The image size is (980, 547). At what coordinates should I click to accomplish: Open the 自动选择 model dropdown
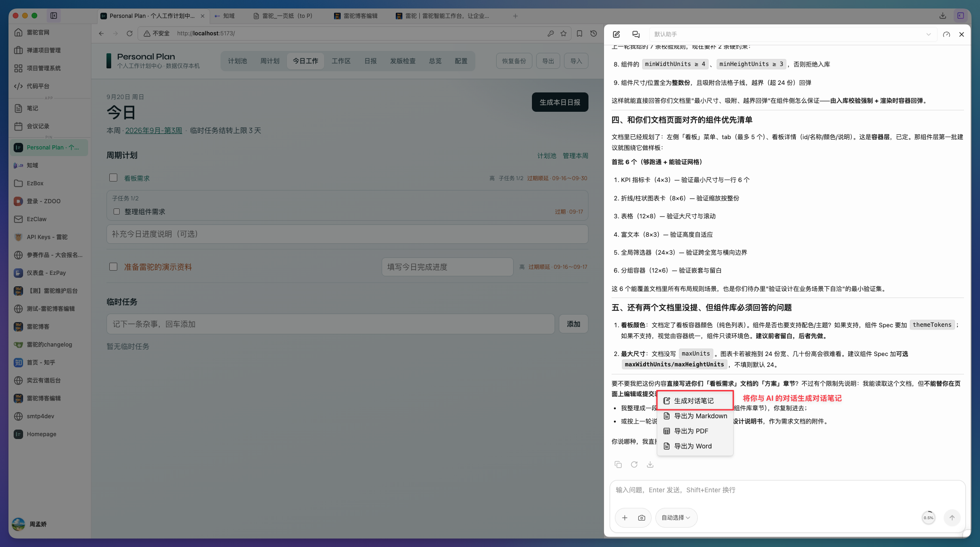click(676, 518)
